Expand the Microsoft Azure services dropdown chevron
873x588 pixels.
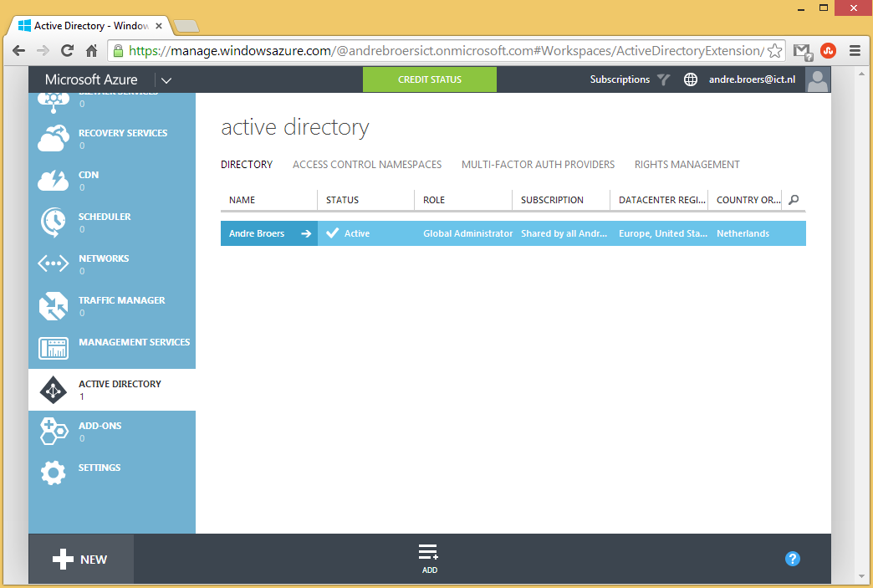click(166, 79)
